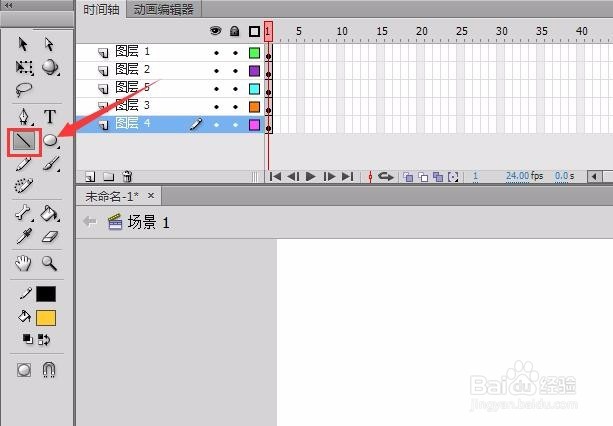Choose the Free Transform tool
Image resolution: width=613 pixels, height=426 pixels.
[x=24, y=67]
